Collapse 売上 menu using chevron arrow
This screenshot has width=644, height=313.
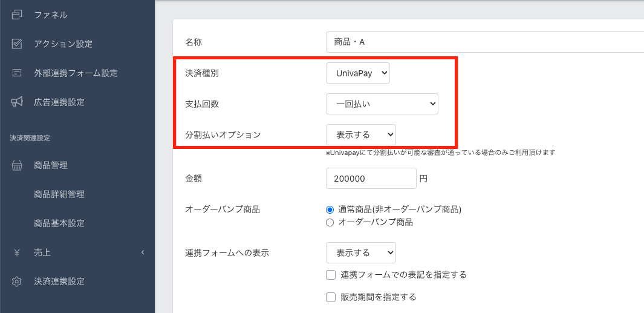click(x=143, y=252)
